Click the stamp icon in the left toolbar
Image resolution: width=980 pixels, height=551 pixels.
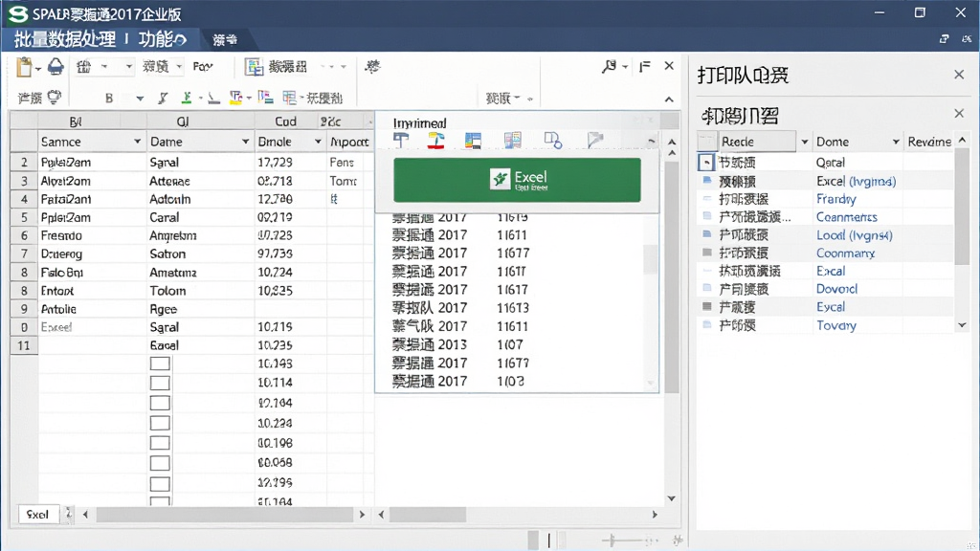[55, 97]
